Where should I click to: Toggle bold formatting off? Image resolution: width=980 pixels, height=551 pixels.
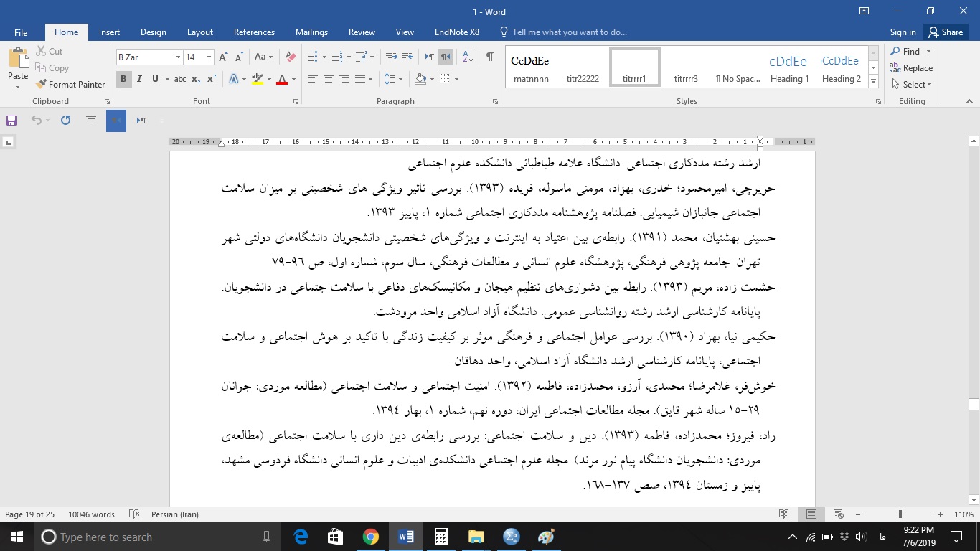123,79
